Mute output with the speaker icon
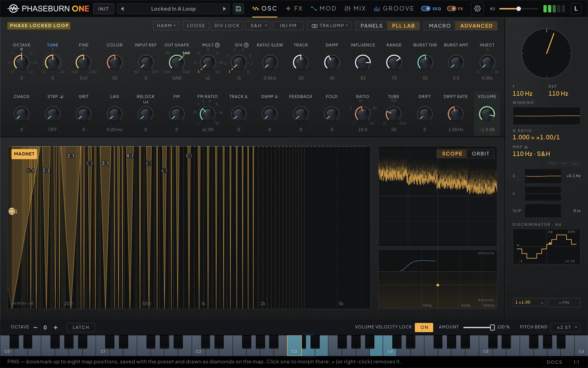 click(x=492, y=9)
